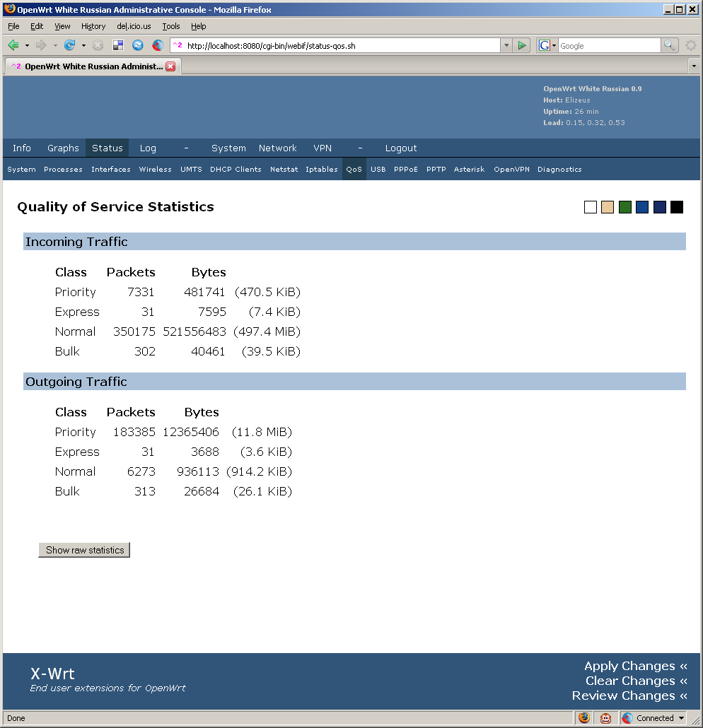Open the Graphs section
Screen dimensions: 703x728
pos(63,148)
